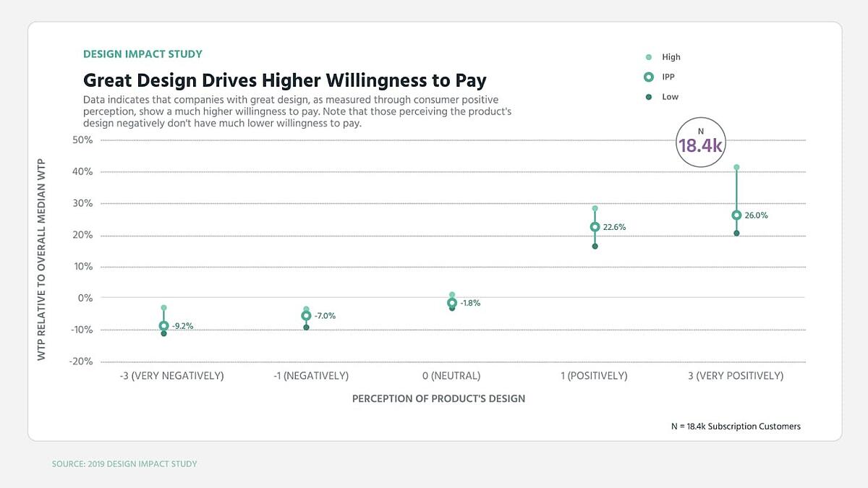Click the N 18.4k circular badge

pyautogui.click(x=700, y=142)
